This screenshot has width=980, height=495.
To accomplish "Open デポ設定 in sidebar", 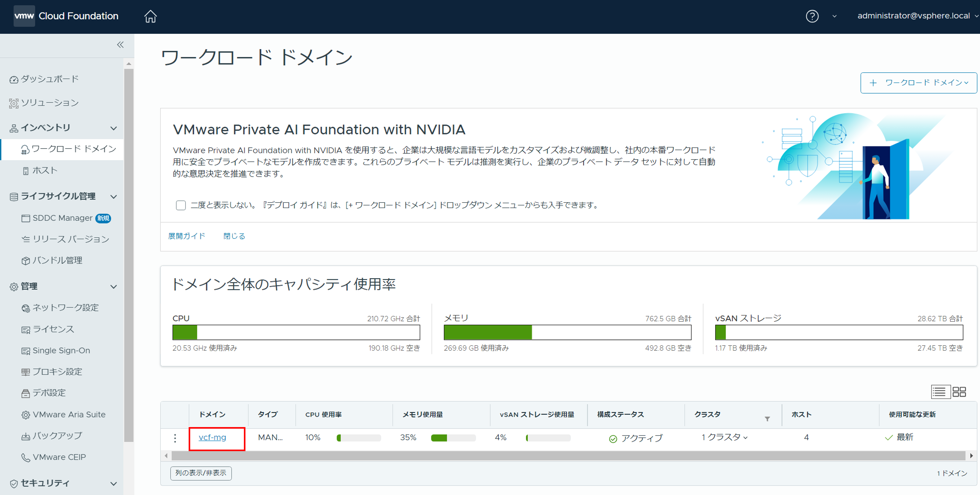I will 49,393.
